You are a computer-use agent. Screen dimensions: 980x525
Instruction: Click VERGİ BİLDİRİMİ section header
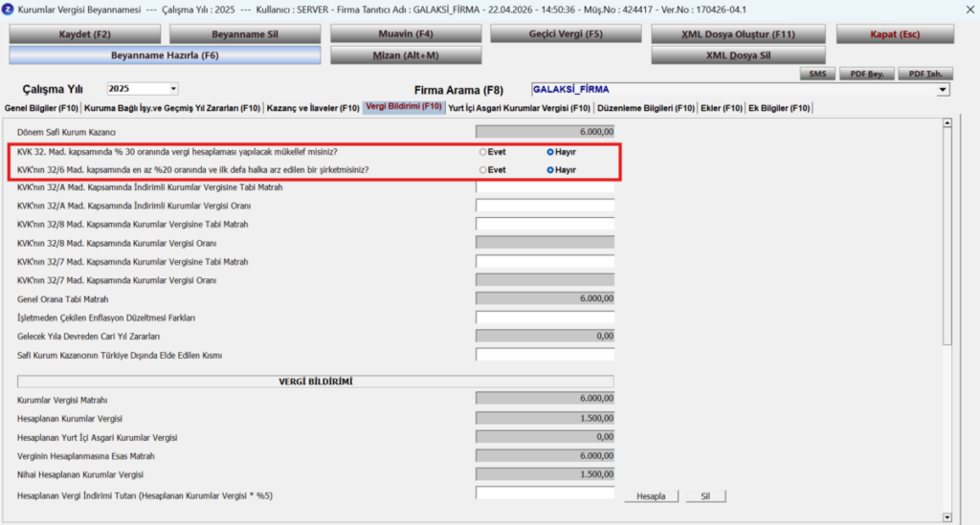316,382
